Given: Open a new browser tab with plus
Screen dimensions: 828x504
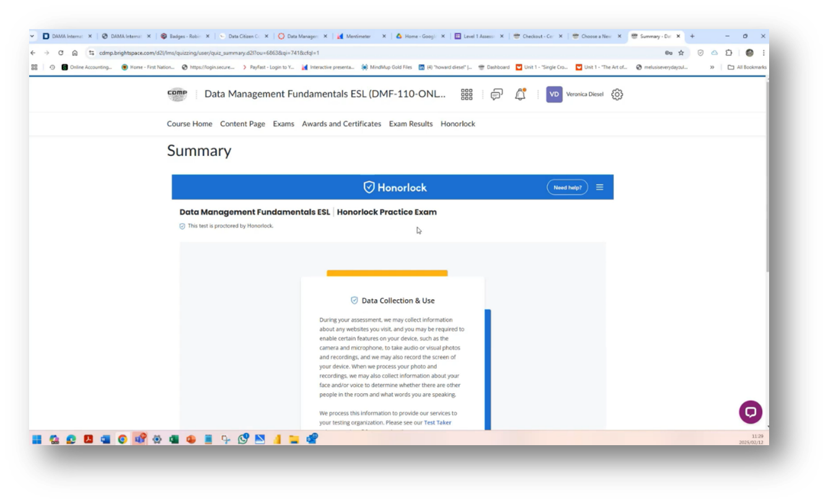Looking at the screenshot, I should point(692,36).
